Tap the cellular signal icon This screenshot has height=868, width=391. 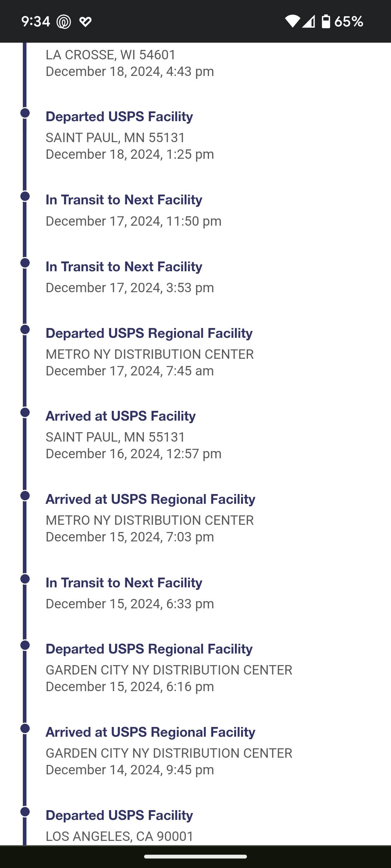309,21
